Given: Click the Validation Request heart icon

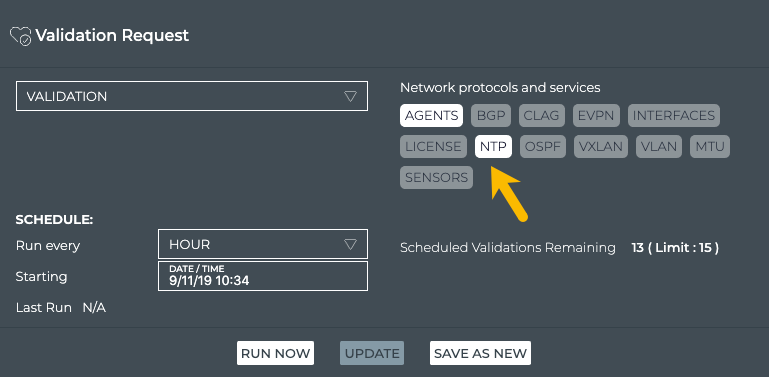Looking at the screenshot, I should 21,36.
